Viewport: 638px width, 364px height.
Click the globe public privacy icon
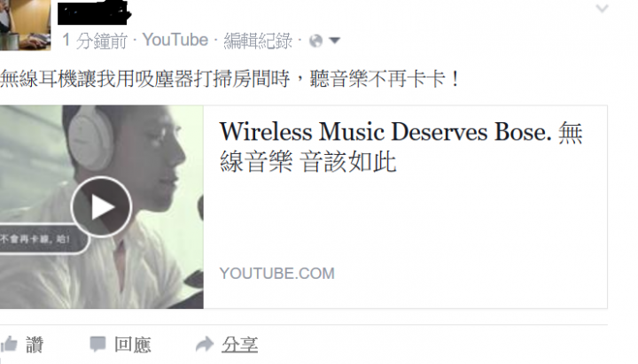click(x=315, y=41)
